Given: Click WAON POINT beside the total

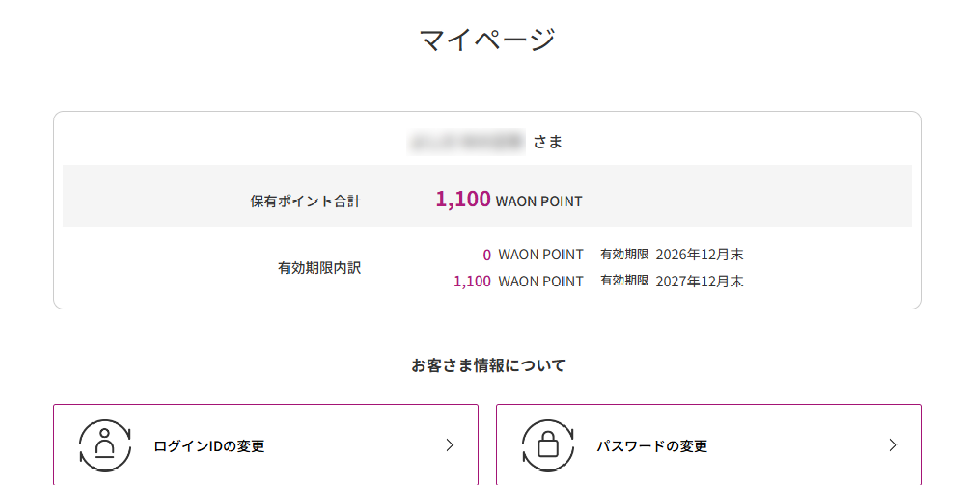Looking at the screenshot, I should pyautogui.click(x=539, y=202).
